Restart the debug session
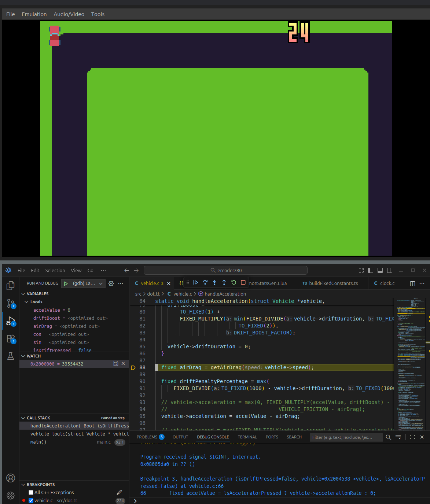This screenshot has width=430, height=504. 234,282
